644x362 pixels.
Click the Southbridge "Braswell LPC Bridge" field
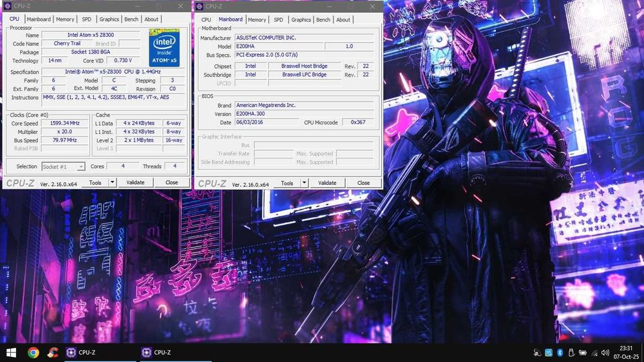[x=305, y=74]
